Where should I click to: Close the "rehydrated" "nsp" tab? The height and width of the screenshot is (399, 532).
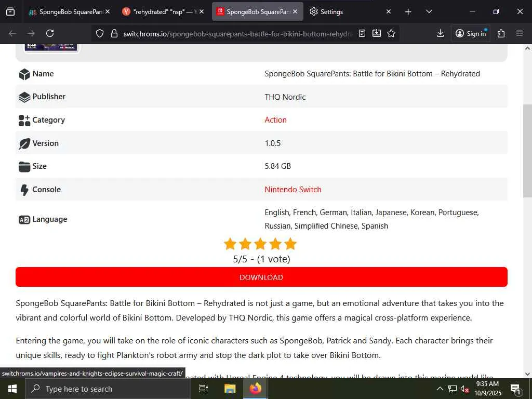click(x=202, y=11)
